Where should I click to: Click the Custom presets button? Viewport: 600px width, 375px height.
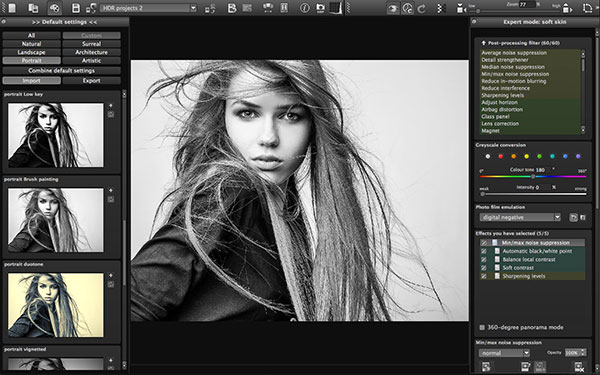pyautogui.click(x=91, y=36)
